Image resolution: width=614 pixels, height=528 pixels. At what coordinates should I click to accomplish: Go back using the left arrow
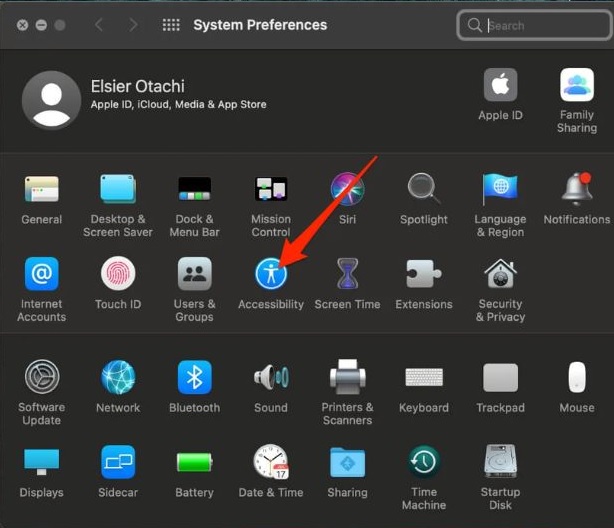coord(98,25)
